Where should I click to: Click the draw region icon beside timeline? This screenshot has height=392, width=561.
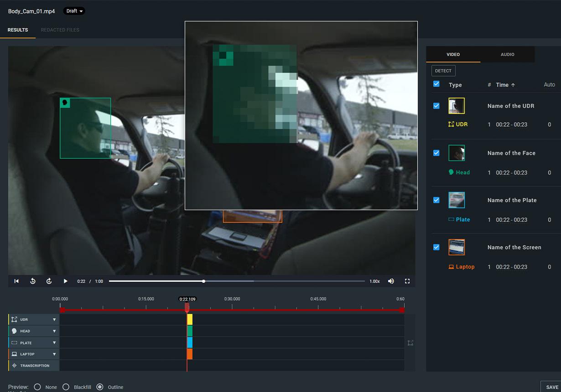coord(410,343)
